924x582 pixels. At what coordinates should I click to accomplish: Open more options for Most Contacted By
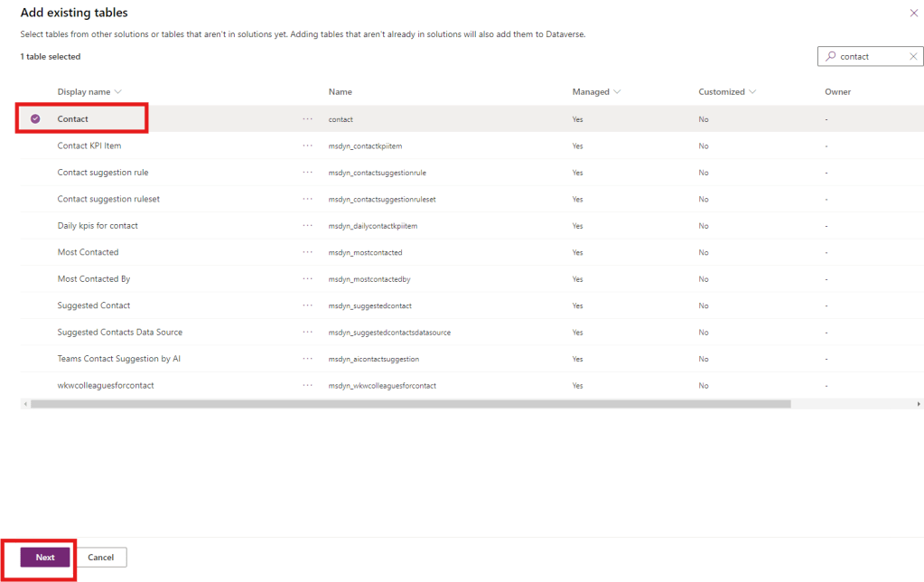click(308, 279)
